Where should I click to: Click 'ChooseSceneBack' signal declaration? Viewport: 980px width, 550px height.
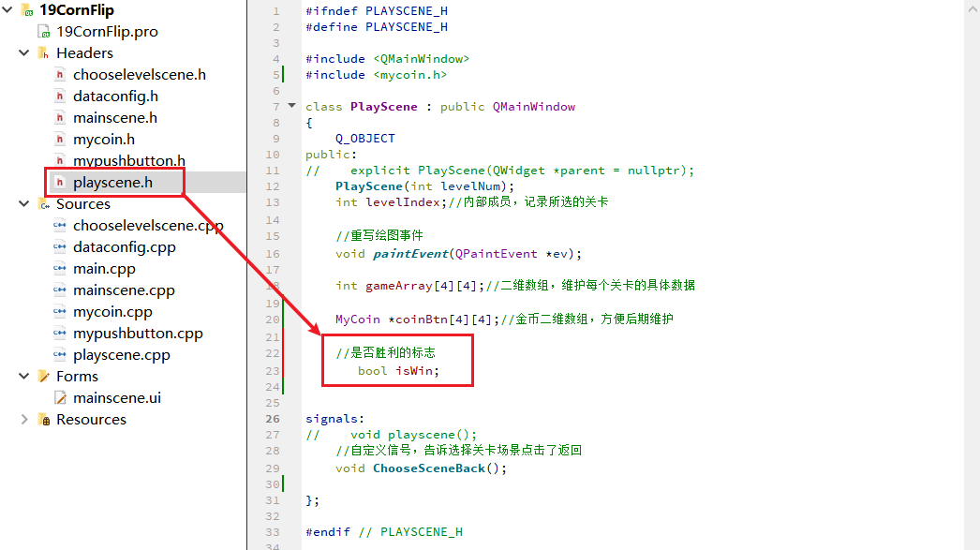429,468
